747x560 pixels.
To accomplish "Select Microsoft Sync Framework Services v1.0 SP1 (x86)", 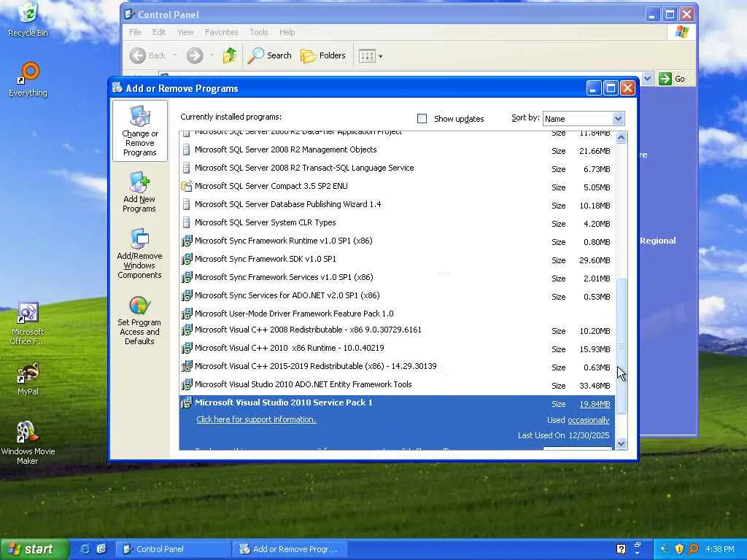I will point(396,278).
